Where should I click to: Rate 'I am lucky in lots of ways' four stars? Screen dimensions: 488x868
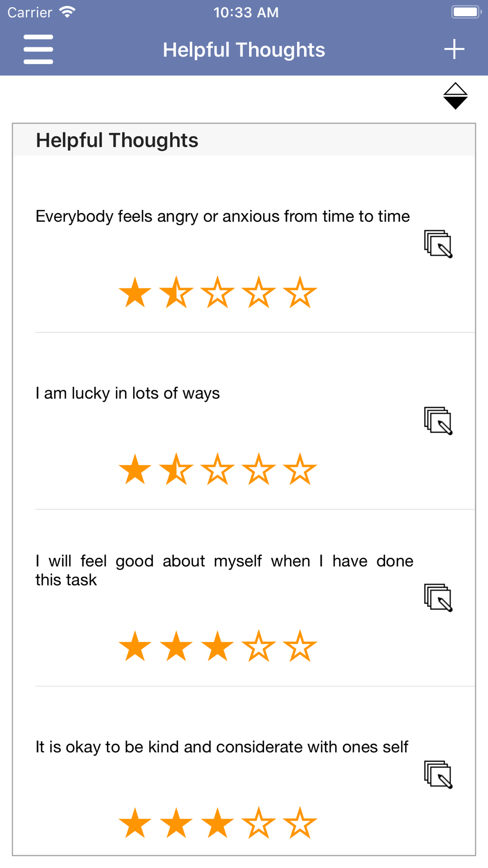[x=259, y=469]
